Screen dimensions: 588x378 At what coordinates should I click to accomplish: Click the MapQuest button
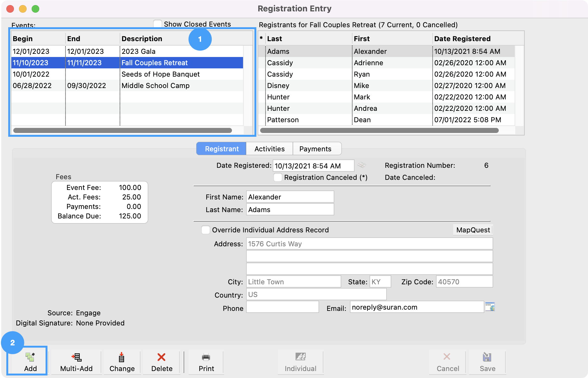click(473, 230)
